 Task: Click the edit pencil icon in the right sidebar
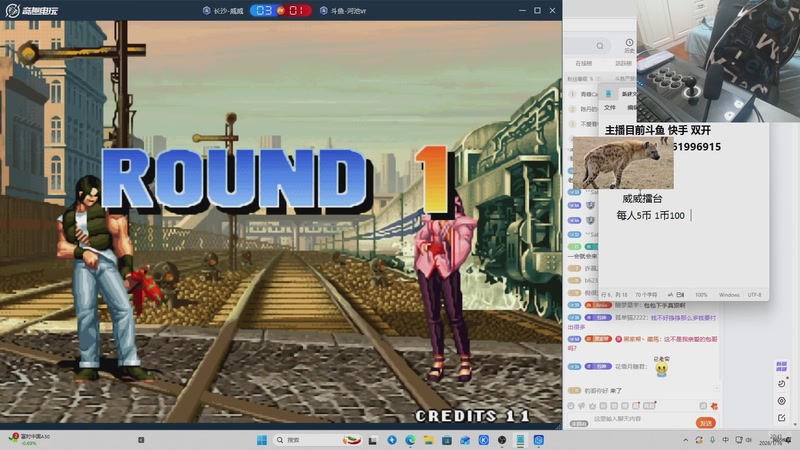coord(781,418)
